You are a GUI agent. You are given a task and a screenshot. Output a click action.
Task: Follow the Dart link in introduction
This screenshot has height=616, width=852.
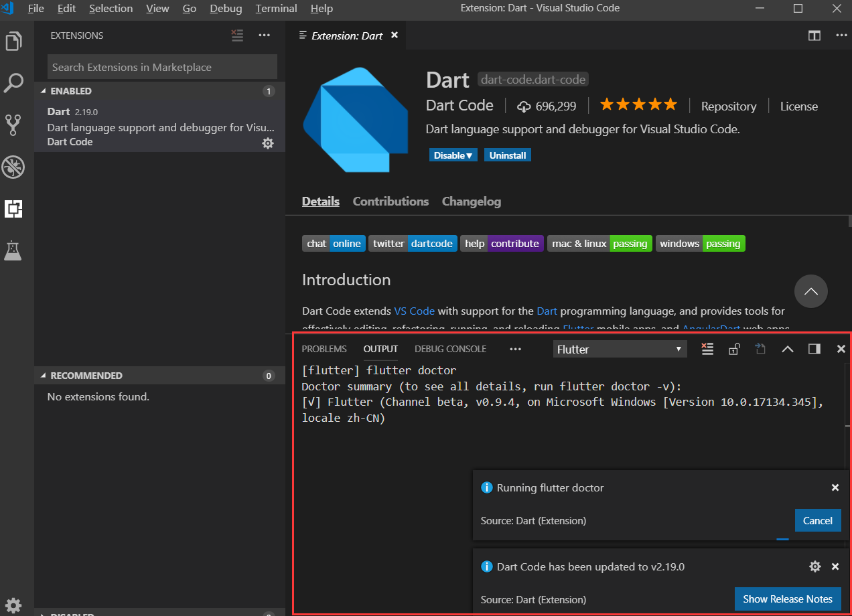coord(547,311)
